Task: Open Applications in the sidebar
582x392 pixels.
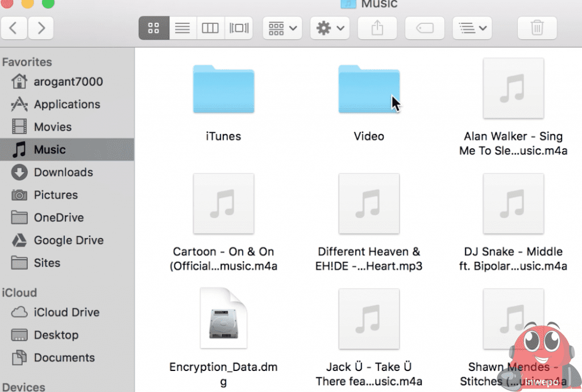Action: (x=66, y=105)
